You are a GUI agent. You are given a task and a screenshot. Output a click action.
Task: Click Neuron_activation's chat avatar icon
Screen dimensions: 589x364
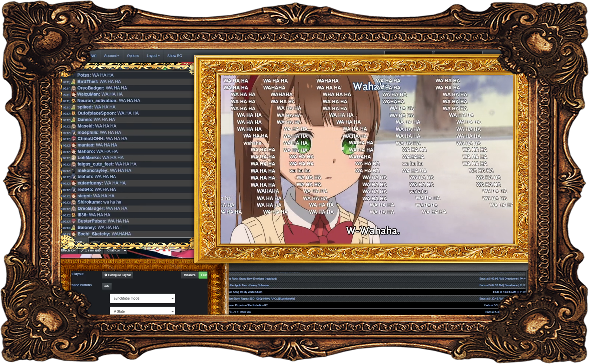pos(73,101)
